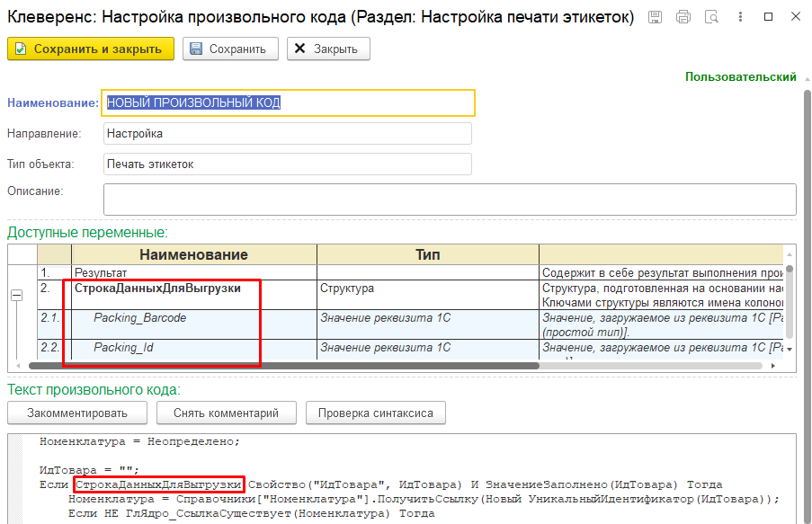
Task: Click the Значение реквизита 1С cell for Packing_Barcode
Action: 428,324
